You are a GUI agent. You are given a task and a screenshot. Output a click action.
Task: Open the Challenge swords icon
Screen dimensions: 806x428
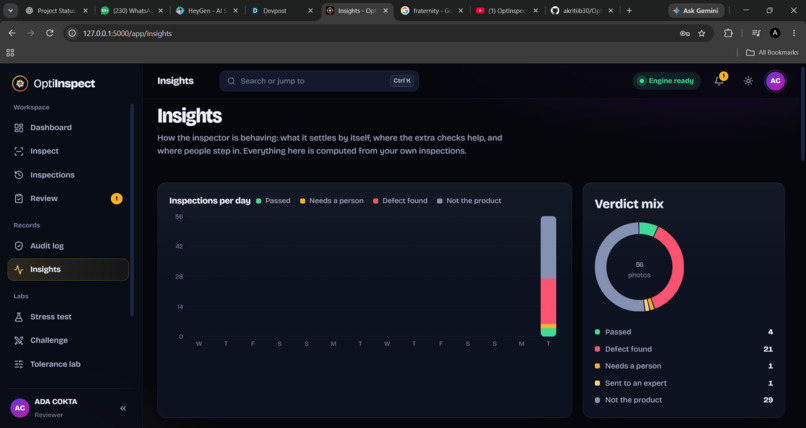[x=19, y=340]
